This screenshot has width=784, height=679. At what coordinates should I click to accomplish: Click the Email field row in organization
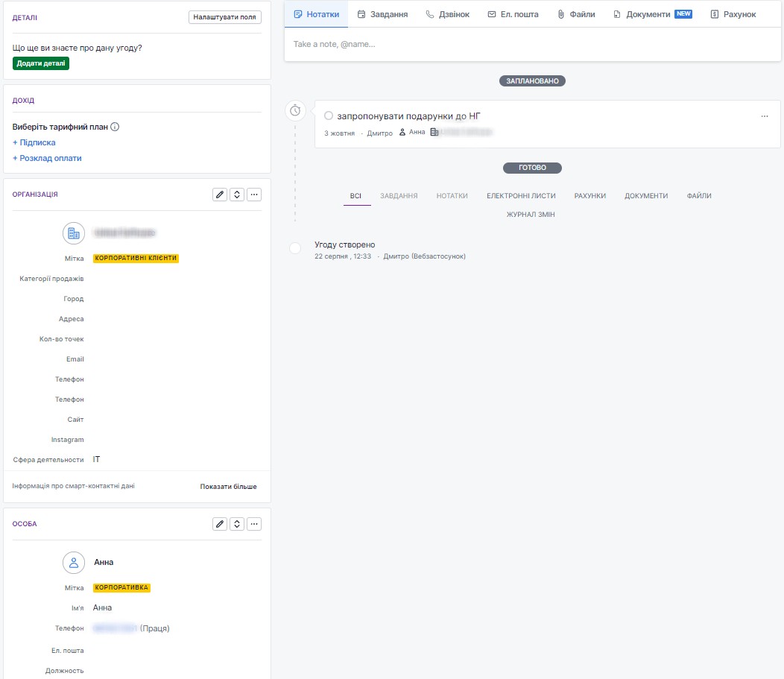click(137, 359)
